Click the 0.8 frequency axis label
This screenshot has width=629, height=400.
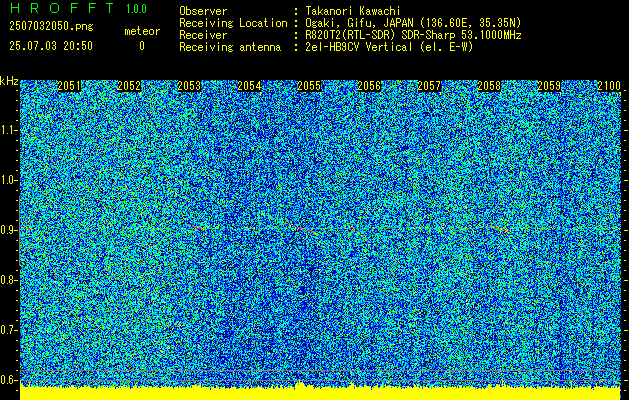(9, 280)
